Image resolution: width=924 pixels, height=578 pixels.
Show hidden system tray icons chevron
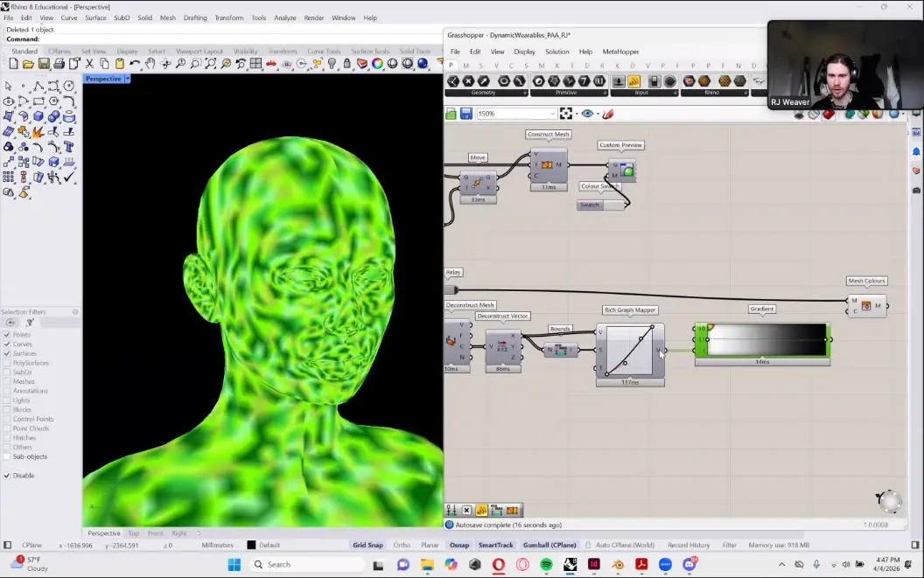781,565
